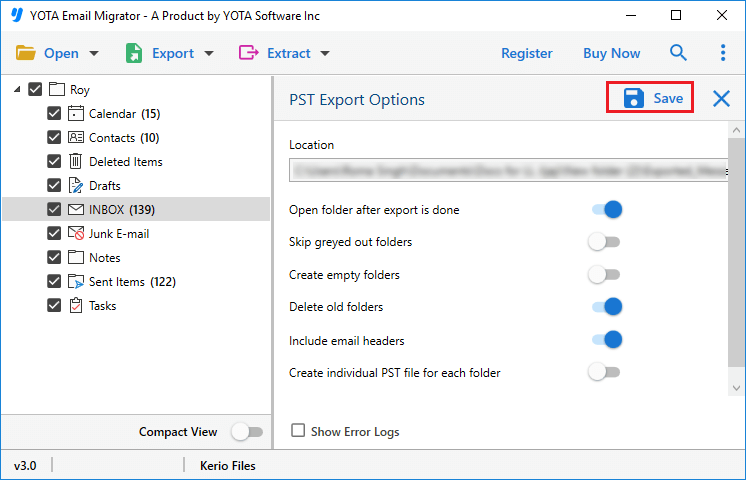The width and height of the screenshot is (746, 480).
Task: Enable the Show Error Logs checkbox
Action: 298,431
